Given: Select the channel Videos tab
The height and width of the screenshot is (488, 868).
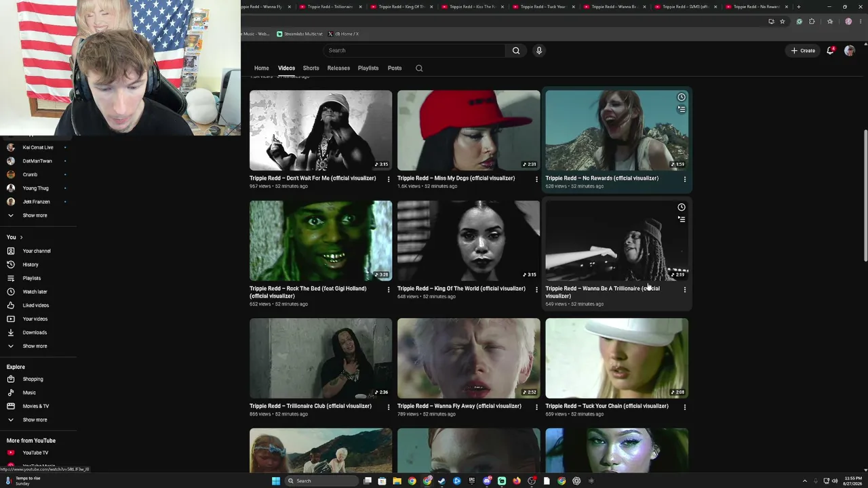Looking at the screenshot, I should tap(286, 68).
